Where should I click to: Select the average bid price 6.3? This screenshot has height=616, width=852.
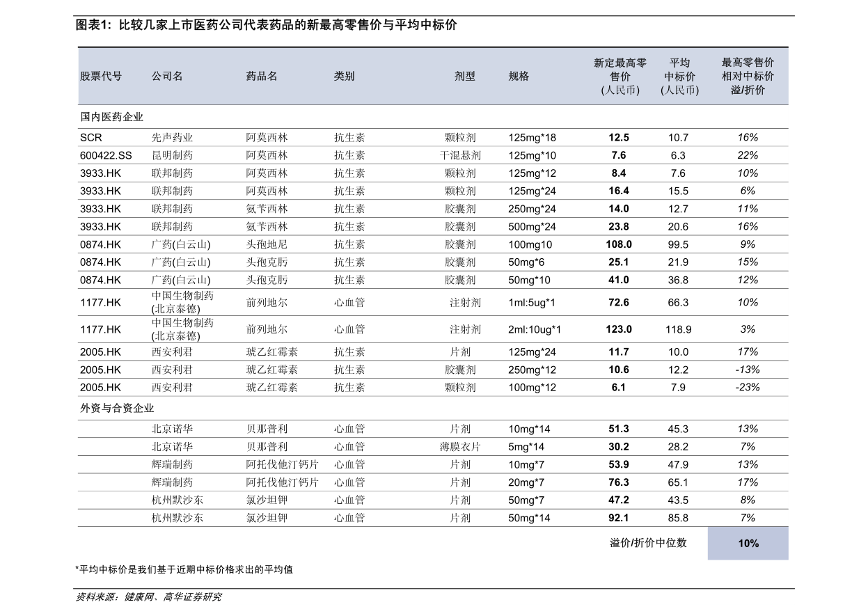pos(679,156)
